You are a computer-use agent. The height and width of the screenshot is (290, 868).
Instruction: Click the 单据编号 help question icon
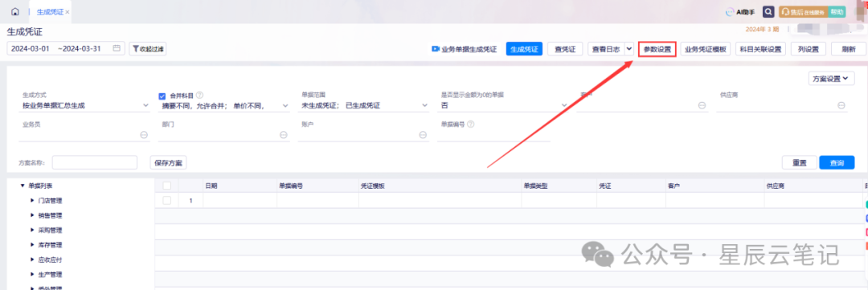click(470, 125)
